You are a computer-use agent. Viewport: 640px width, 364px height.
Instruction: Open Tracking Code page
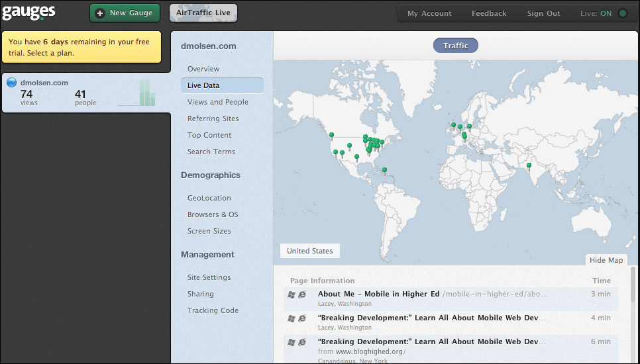(x=213, y=310)
